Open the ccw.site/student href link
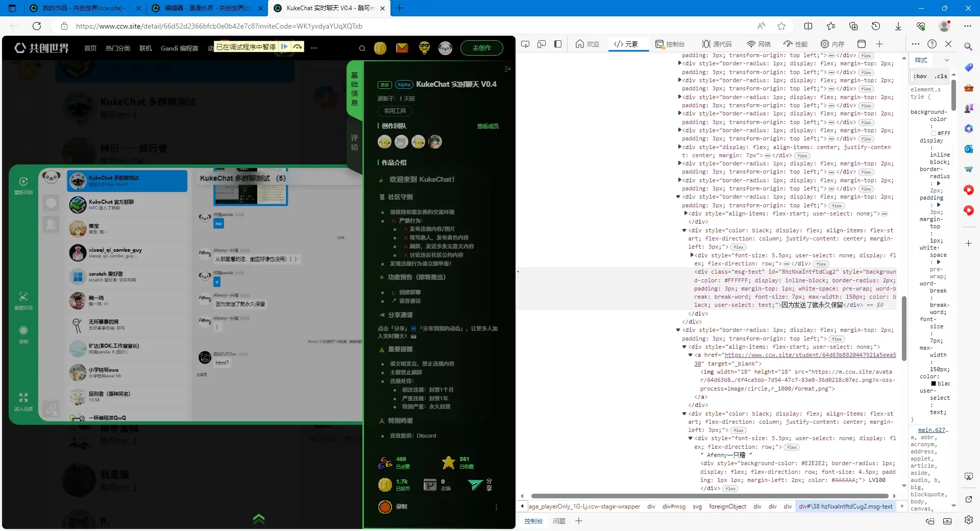Image resolution: width=980 pixels, height=531 pixels. (x=810, y=355)
